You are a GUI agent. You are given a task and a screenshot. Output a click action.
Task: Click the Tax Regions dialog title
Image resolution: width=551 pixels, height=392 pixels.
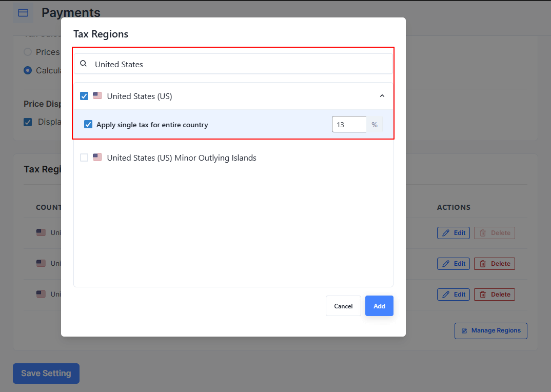[x=101, y=34]
